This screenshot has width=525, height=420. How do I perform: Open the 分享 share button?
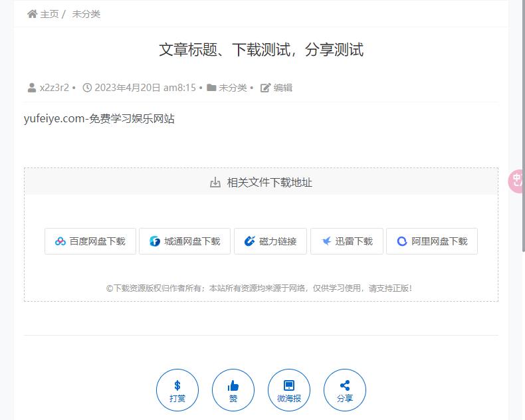tap(345, 390)
